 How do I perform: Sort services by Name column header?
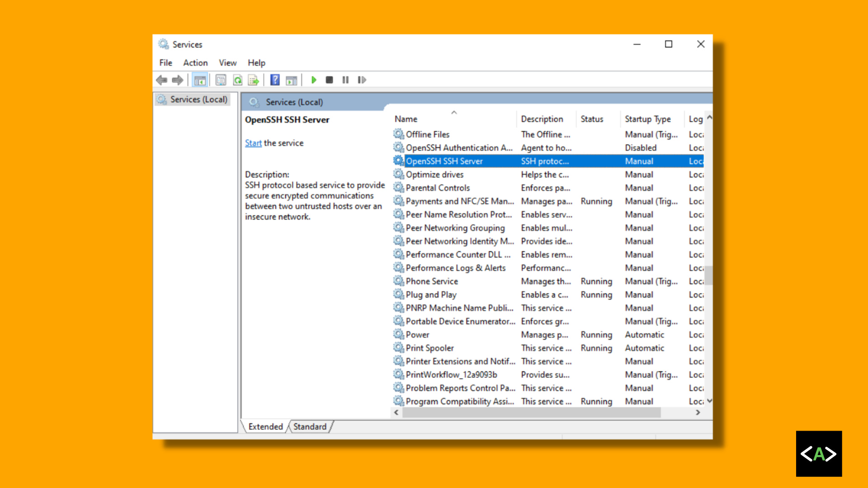pyautogui.click(x=406, y=119)
